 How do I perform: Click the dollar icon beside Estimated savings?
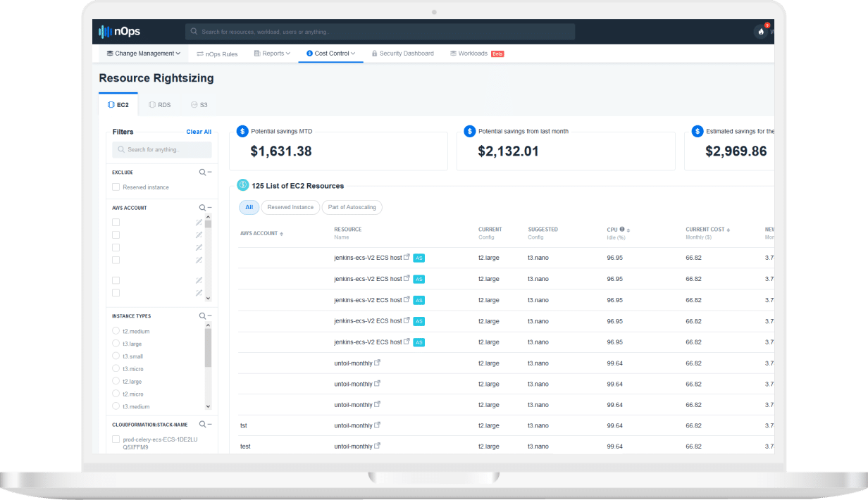(697, 131)
